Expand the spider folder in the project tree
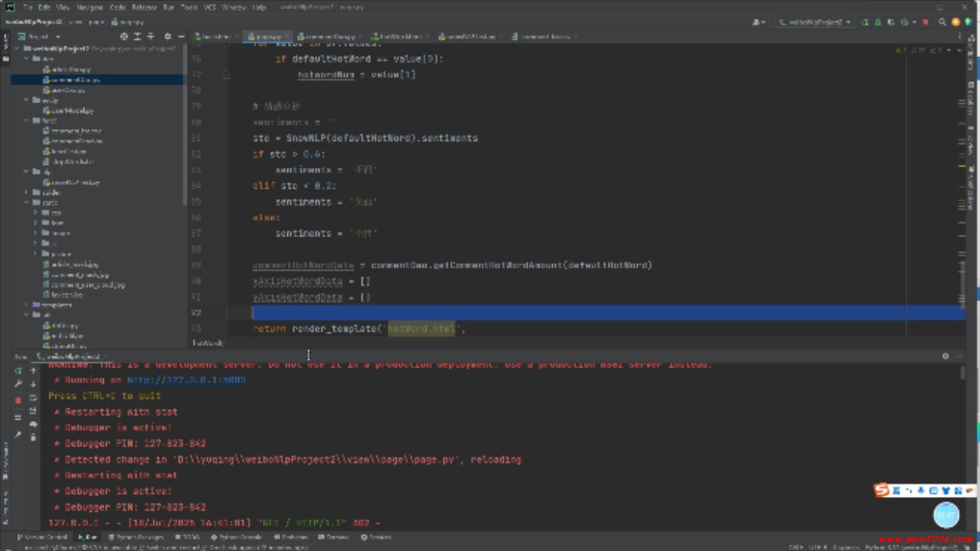The width and height of the screenshot is (980, 551). [27, 192]
